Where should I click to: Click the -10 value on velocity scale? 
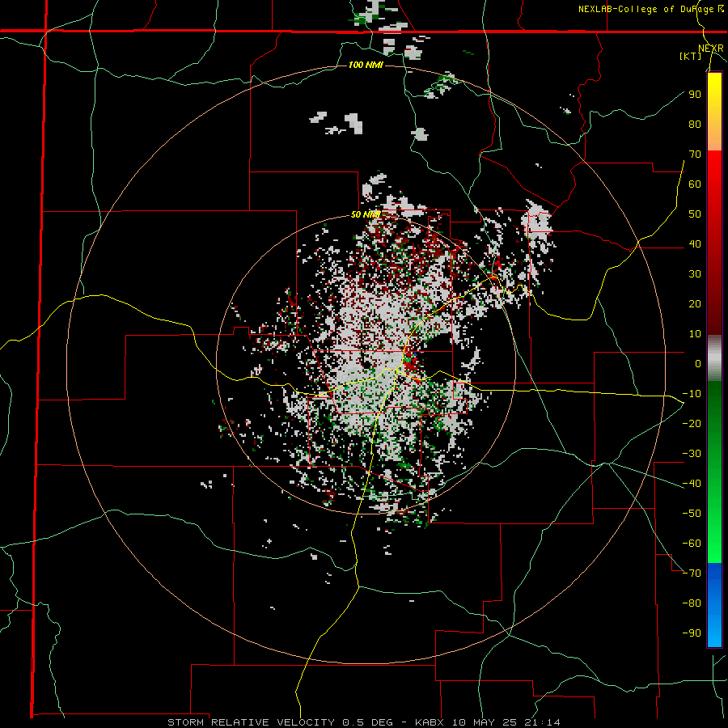[692, 394]
